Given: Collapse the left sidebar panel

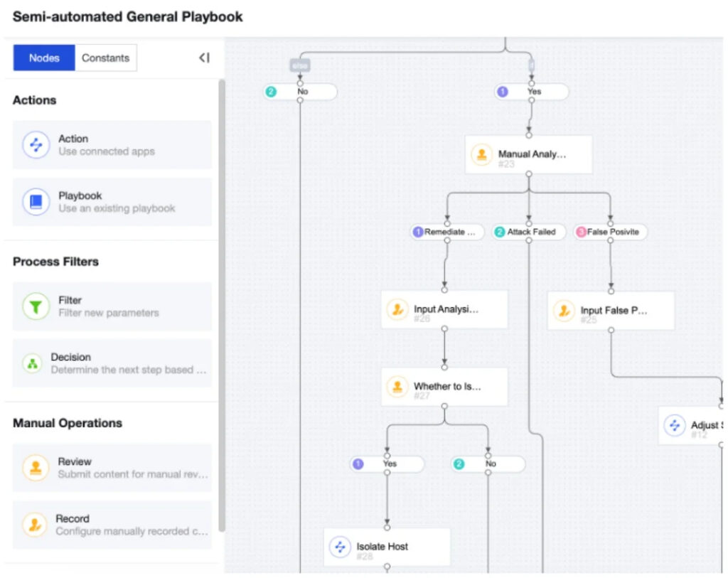Looking at the screenshot, I should click(x=204, y=58).
